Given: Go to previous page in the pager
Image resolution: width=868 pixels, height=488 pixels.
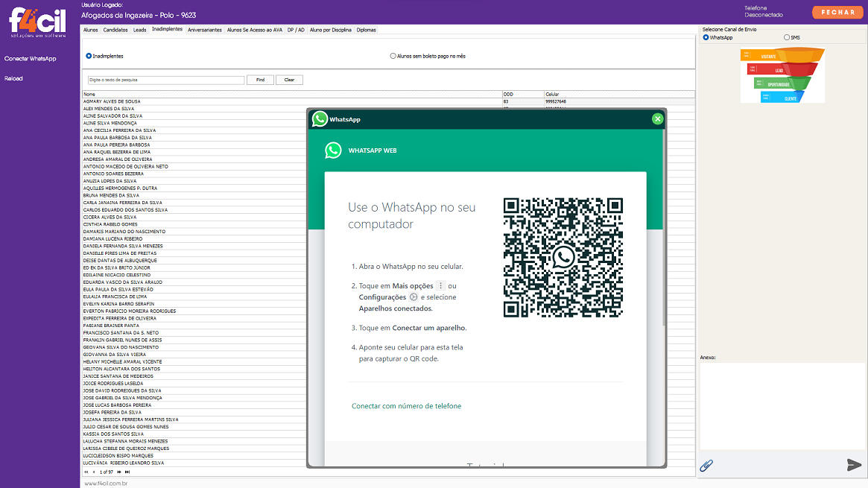Looking at the screenshot, I should pyautogui.click(x=94, y=472).
